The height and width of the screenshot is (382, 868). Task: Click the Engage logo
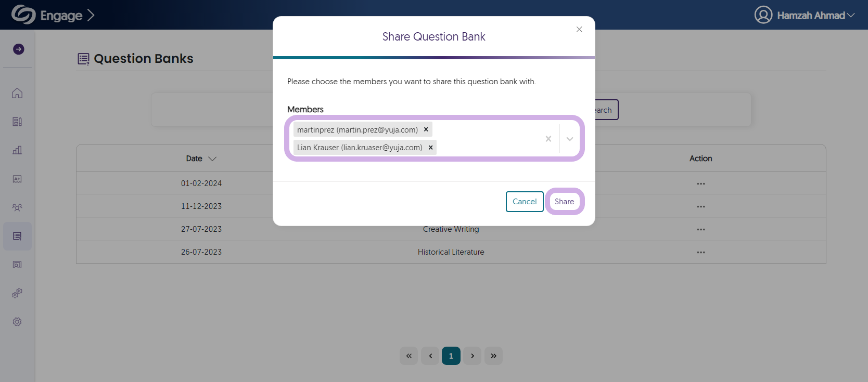(53, 15)
